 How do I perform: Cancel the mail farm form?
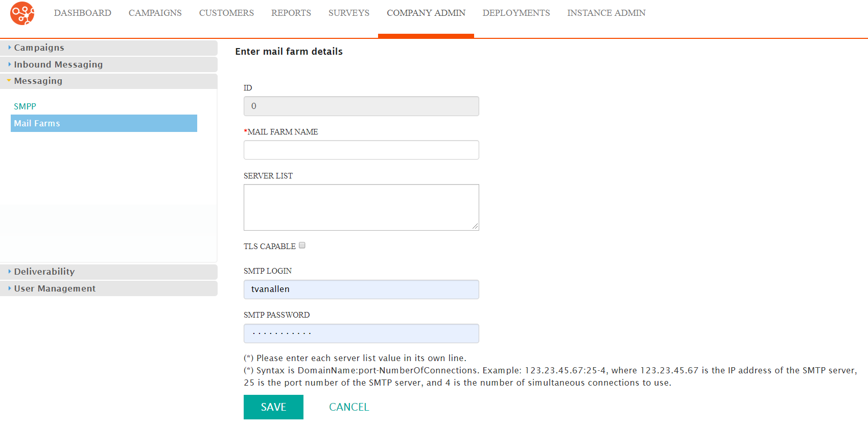349,407
